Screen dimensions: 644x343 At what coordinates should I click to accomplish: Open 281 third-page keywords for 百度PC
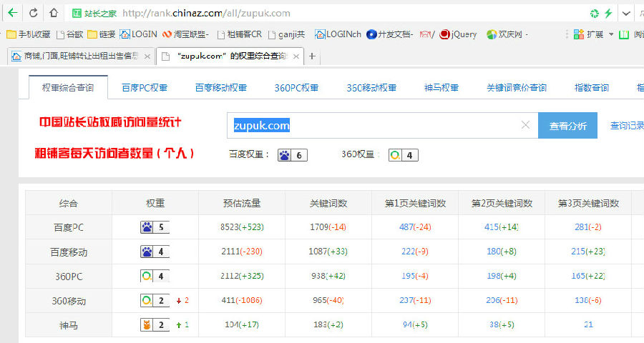point(581,227)
